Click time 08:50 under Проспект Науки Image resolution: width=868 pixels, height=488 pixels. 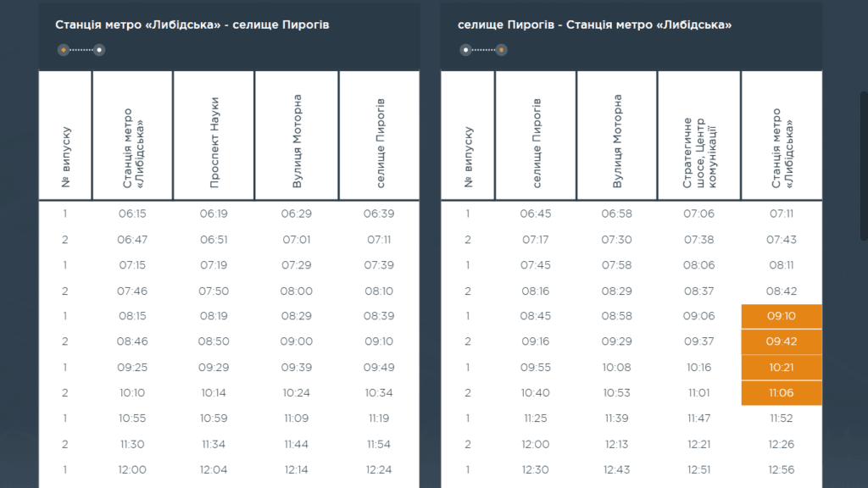click(x=214, y=341)
